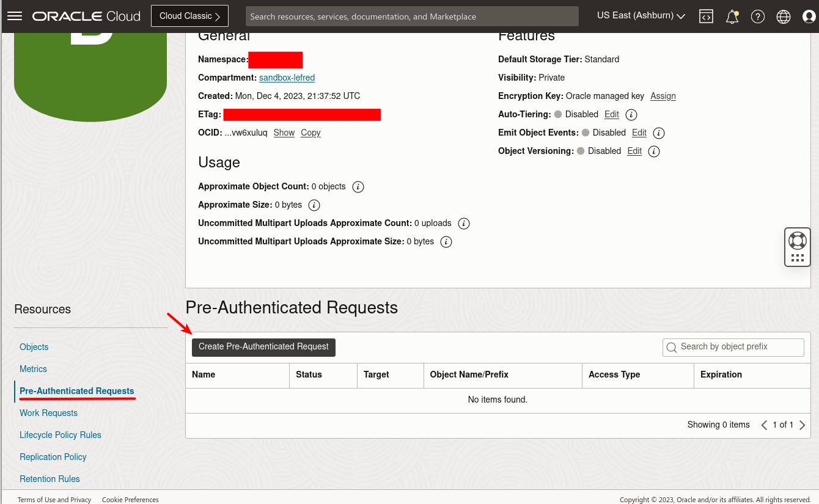Click the next page pagination chevron
This screenshot has height=504, width=819.
point(802,425)
